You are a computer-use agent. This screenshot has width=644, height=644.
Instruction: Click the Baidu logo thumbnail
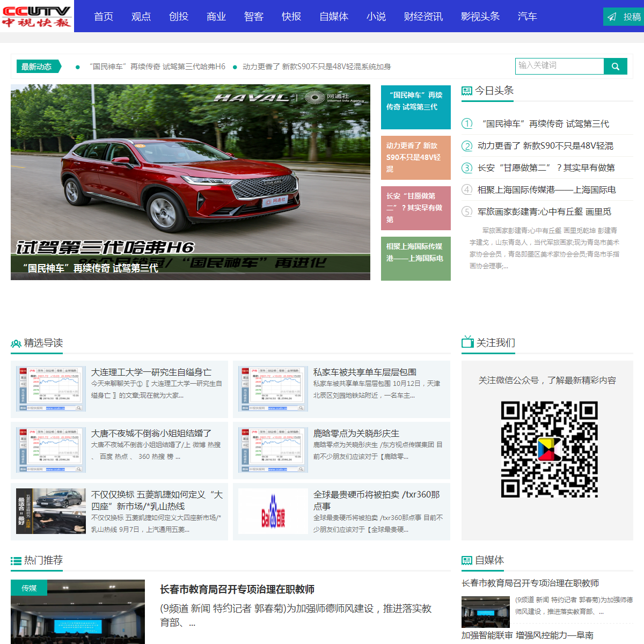click(273, 511)
